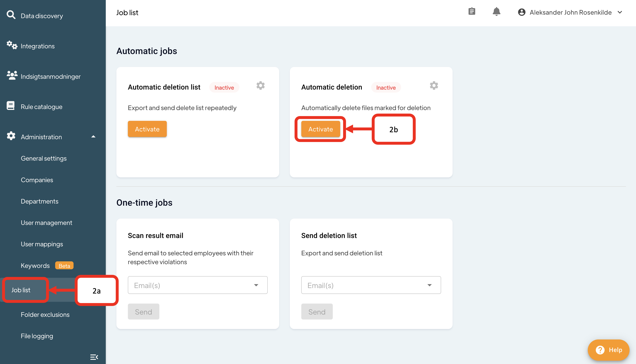Viewport: 636px width, 364px height.
Task: Select Folder exclusions in sidebar
Action: point(45,315)
